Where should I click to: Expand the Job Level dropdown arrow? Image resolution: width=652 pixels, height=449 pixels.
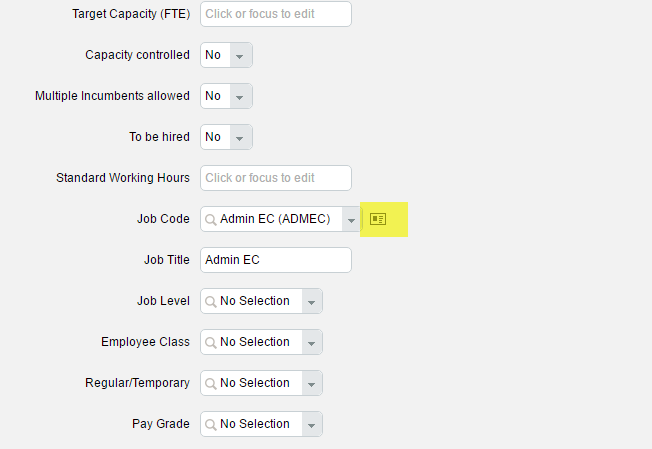click(x=312, y=301)
